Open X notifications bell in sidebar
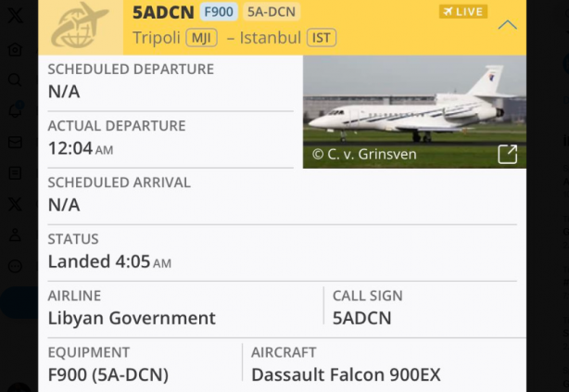 point(15,110)
